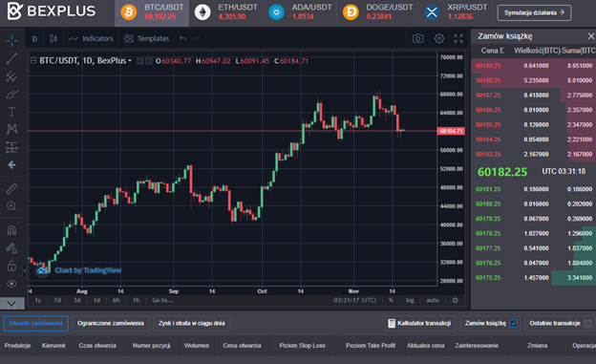Select the zoom in tool
The width and height of the screenshot is (596, 364).
[x=11, y=206]
